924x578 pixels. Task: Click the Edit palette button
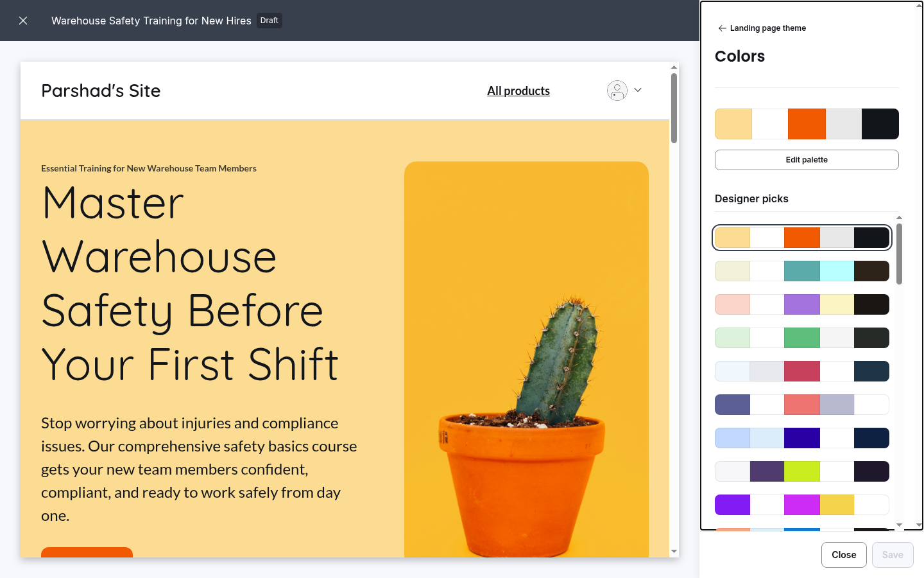pyautogui.click(x=807, y=160)
